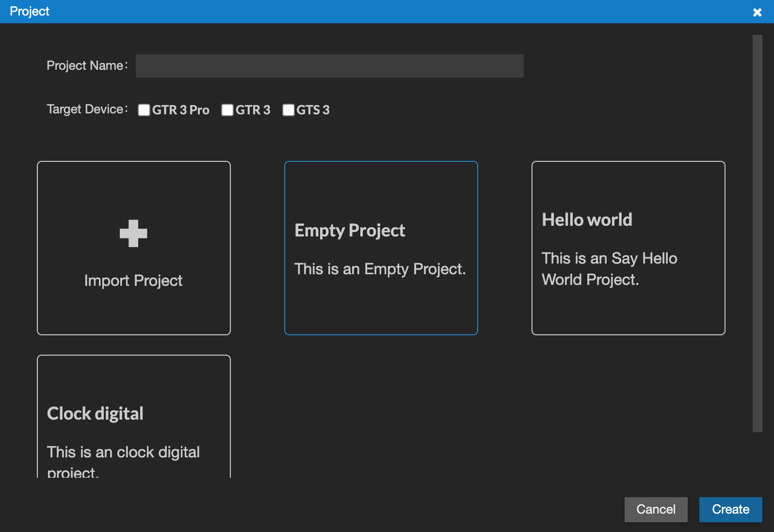Click the vertical scrollbar of the dialog

tap(758, 234)
